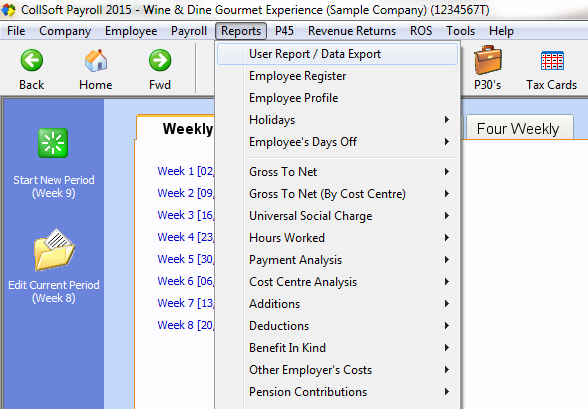588x409 pixels.
Task: Open the Help menu
Action: point(501,31)
